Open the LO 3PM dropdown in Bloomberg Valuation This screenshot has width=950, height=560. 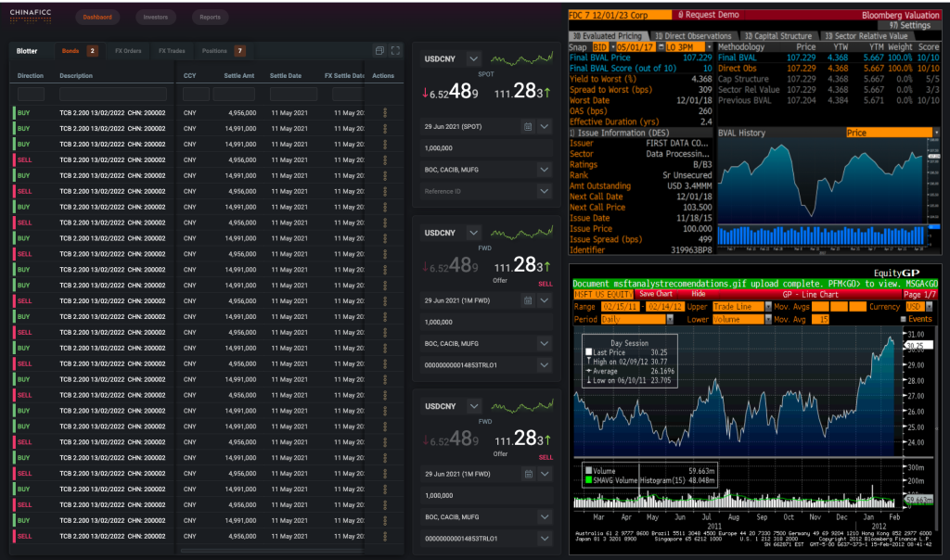[709, 46]
